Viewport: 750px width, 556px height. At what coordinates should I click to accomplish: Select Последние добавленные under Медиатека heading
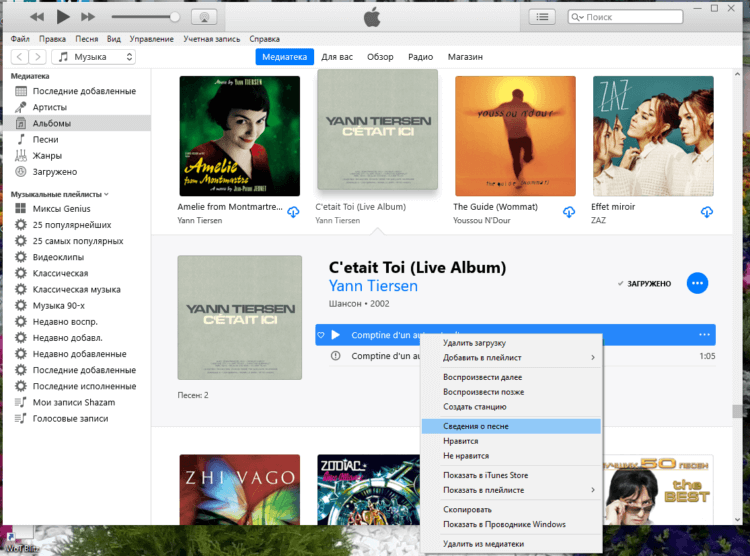pos(77,91)
